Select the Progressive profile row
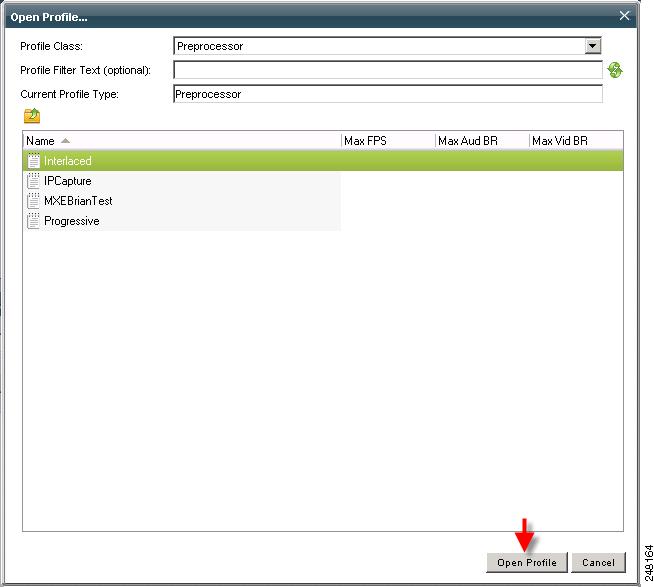This screenshot has height=587, width=654. pyautogui.click(x=323, y=221)
